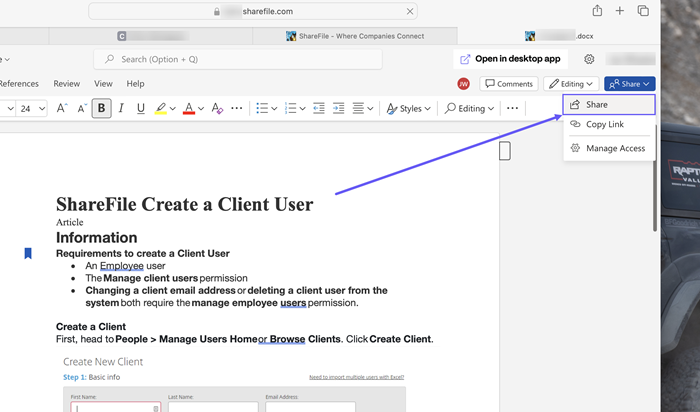Switch to ShareFile - Where Companies Connect tab
The height and width of the screenshot is (412, 700).
click(x=355, y=36)
